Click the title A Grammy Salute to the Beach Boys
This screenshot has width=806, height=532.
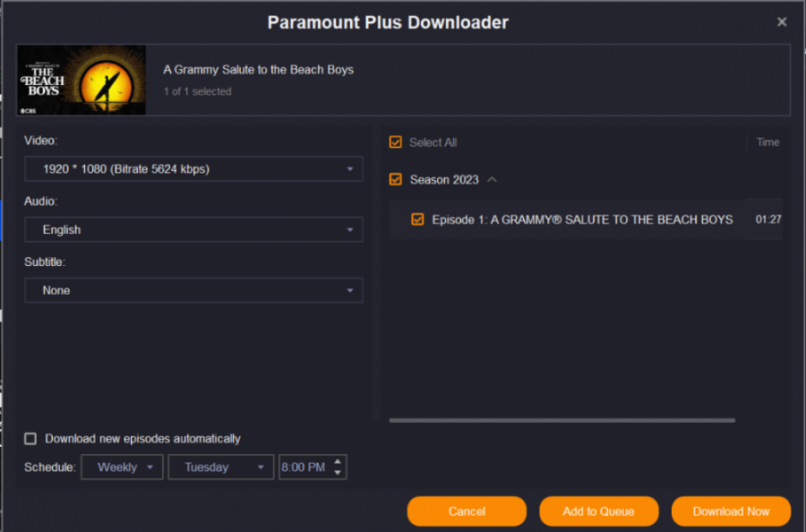click(x=259, y=70)
